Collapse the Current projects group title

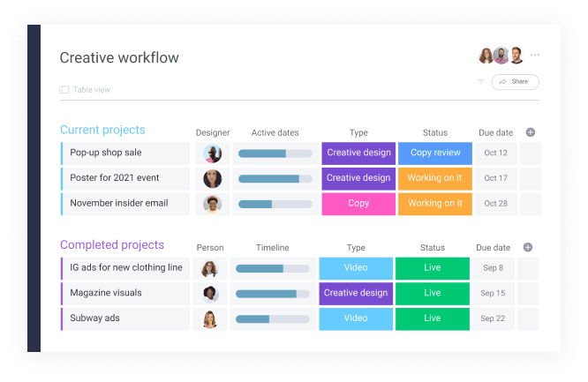(x=102, y=131)
